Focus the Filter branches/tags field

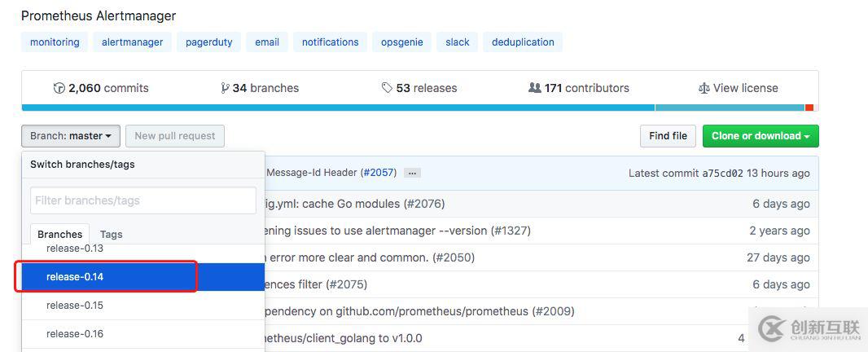(x=142, y=200)
